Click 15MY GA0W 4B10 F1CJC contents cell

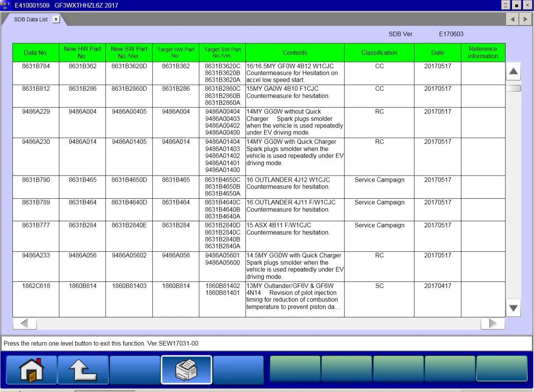coord(295,96)
